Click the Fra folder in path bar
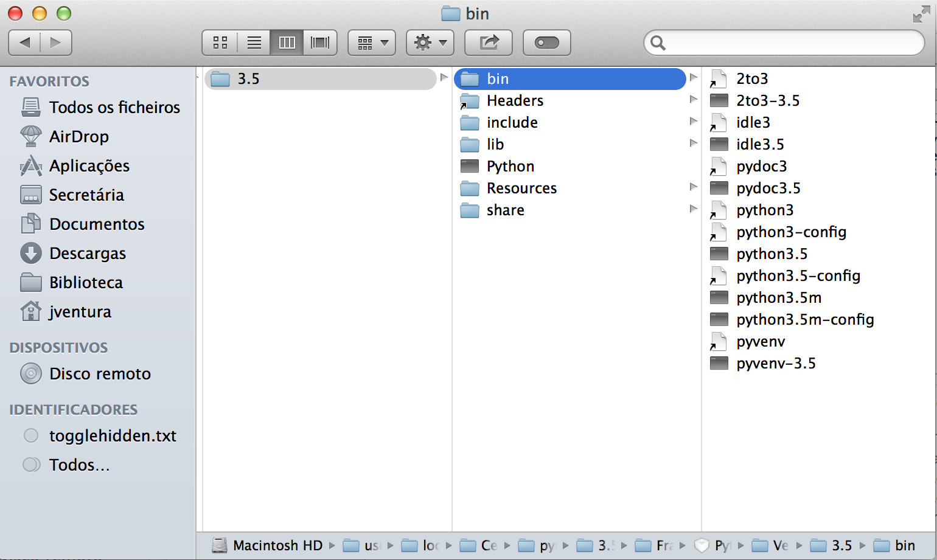 click(654, 545)
